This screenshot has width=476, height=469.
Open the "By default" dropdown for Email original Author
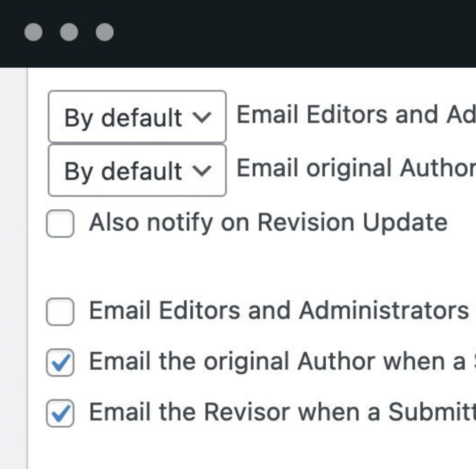tap(137, 171)
